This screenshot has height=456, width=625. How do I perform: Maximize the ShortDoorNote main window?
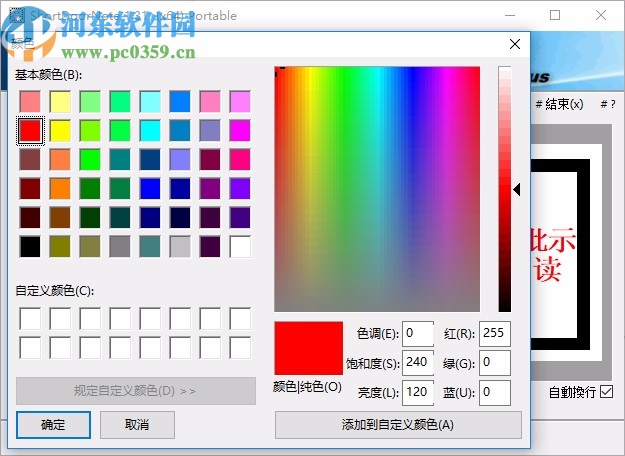(x=555, y=15)
